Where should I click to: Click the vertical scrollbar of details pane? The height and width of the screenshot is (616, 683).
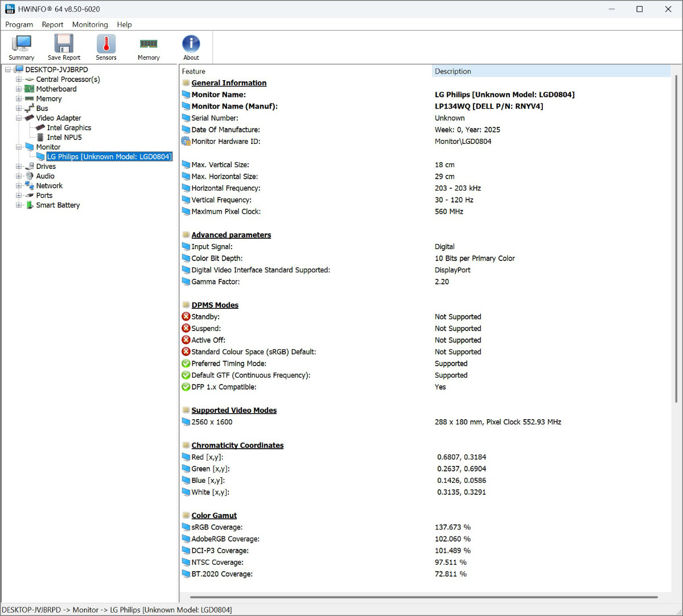tap(676, 239)
